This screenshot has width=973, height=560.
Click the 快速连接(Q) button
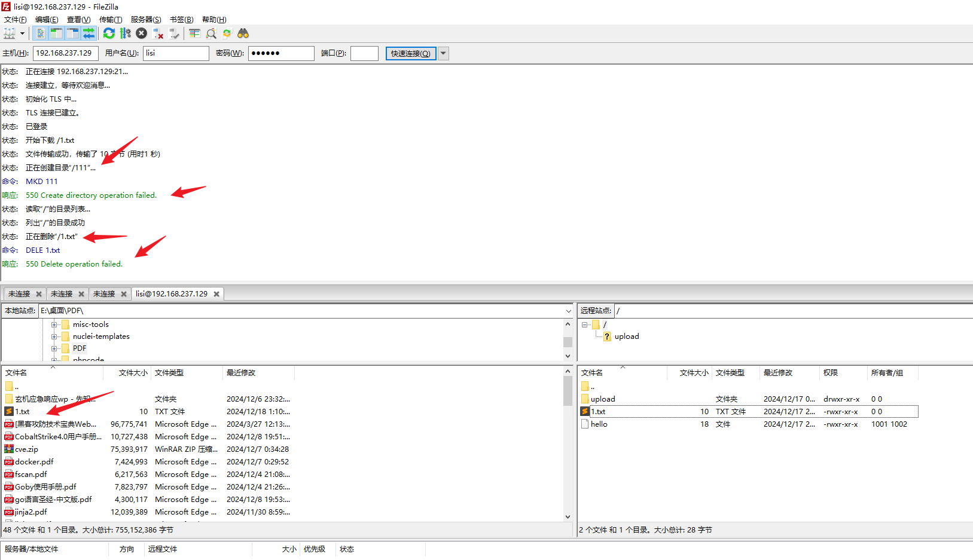click(410, 53)
